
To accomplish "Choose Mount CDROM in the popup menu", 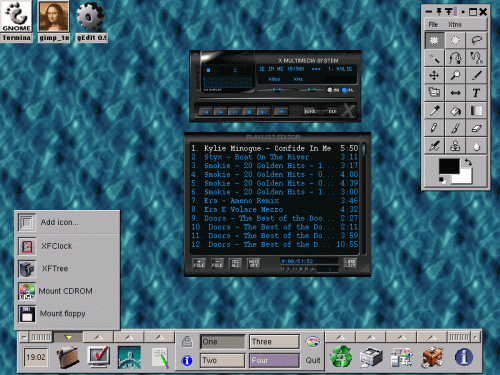I will tap(68, 291).
